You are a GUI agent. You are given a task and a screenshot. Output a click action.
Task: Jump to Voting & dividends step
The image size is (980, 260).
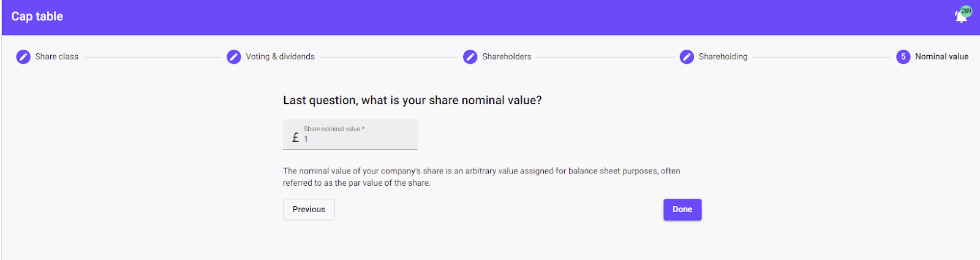pyautogui.click(x=280, y=56)
